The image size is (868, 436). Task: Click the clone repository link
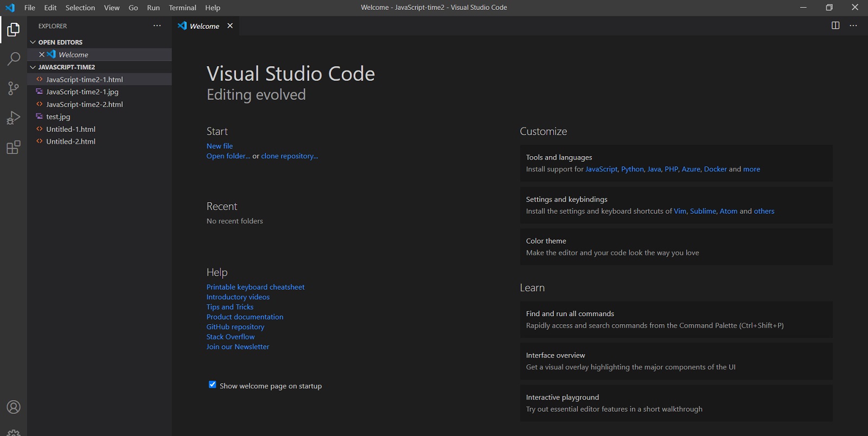pyautogui.click(x=289, y=156)
